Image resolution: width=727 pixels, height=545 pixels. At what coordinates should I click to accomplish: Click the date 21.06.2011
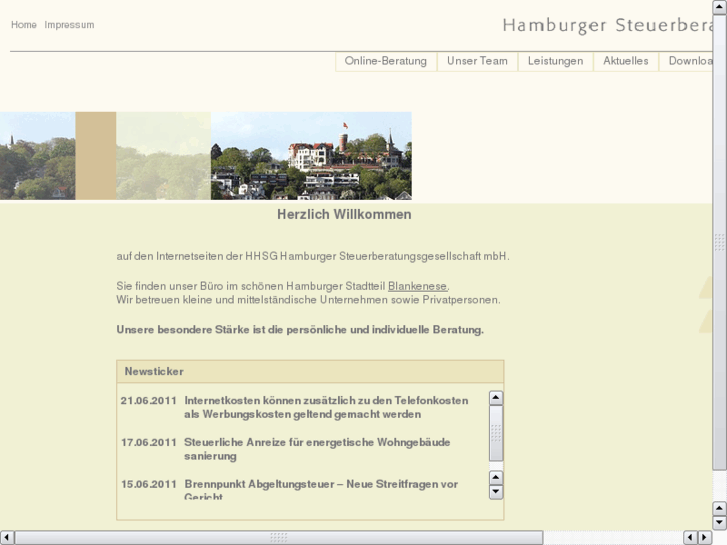tap(148, 401)
